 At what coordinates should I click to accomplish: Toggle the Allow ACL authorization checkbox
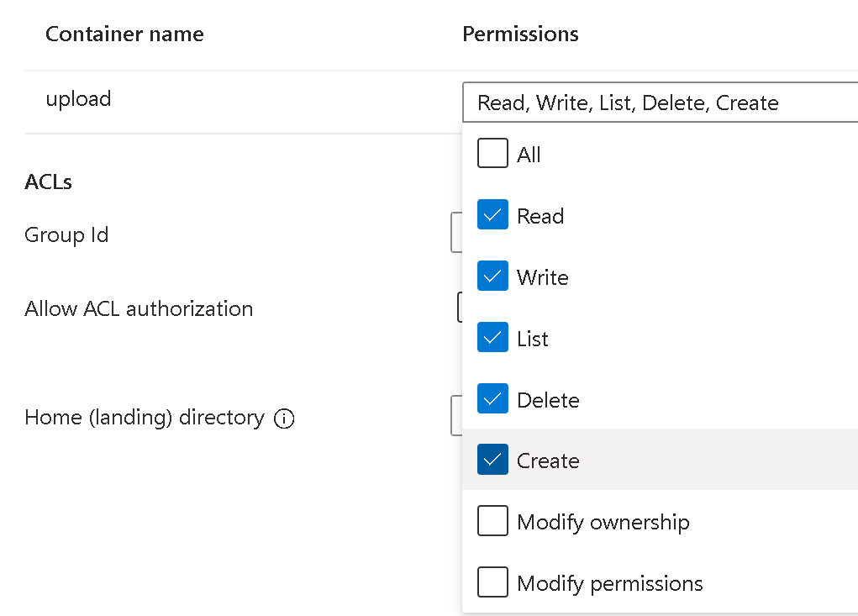pyautogui.click(x=460, y=308)
